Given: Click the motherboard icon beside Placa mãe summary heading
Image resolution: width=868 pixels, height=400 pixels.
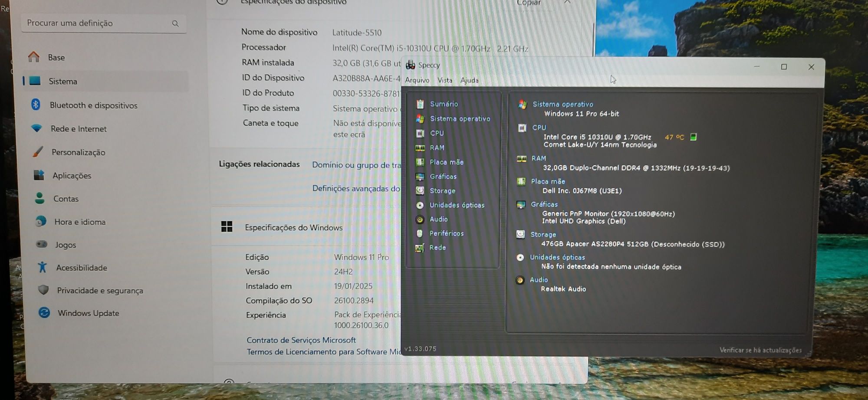Looking at the screenshot, I should (x=521, y=181).
